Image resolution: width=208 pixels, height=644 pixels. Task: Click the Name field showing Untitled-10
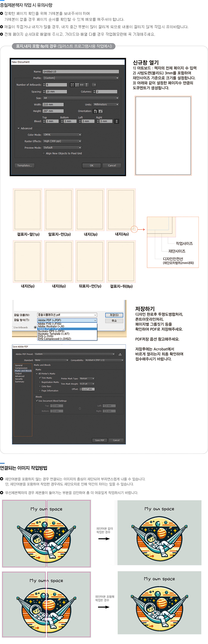point(81,72)
